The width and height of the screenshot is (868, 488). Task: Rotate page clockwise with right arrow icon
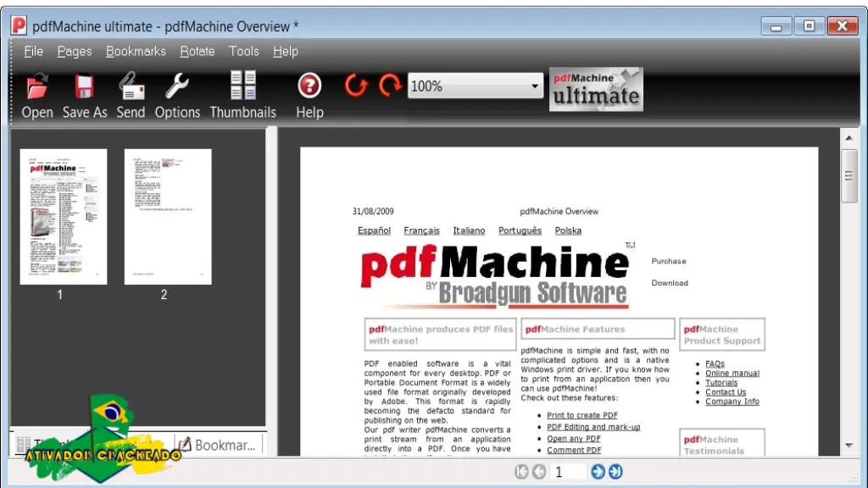click(x=390, y=86)
